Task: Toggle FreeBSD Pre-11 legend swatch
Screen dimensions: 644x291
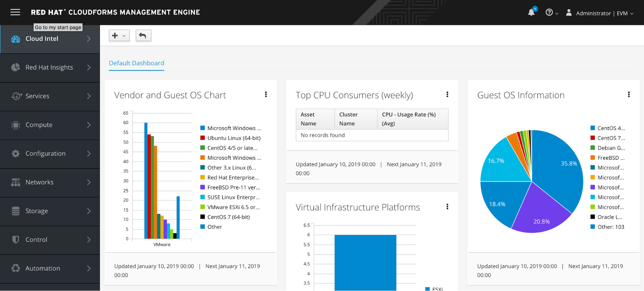Action: pyautogui.click(x=203, y=187)
